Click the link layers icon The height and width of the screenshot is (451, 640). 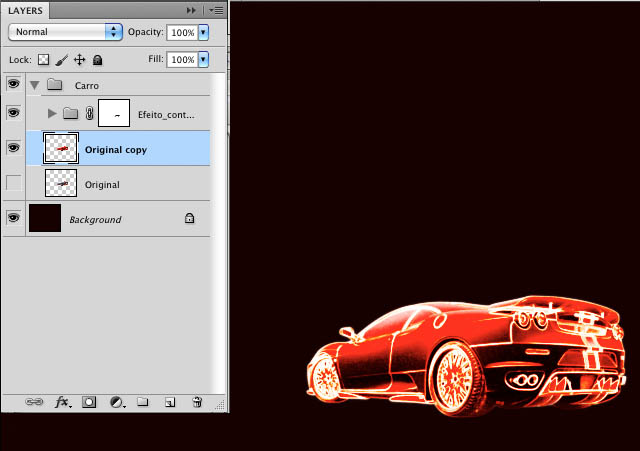click(34, 401)
